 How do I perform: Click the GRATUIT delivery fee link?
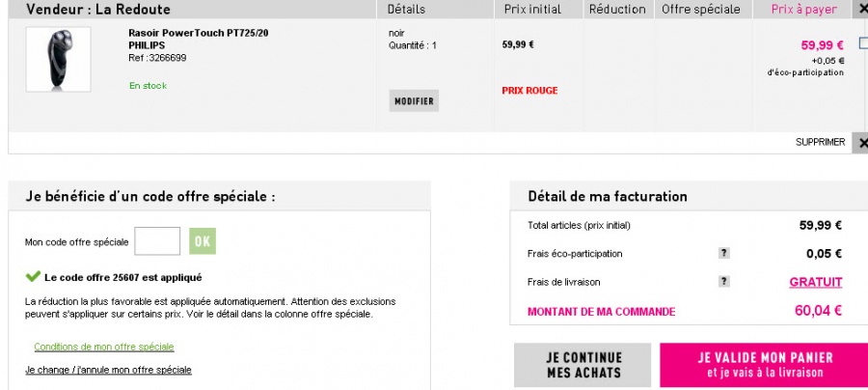point(815,282)
